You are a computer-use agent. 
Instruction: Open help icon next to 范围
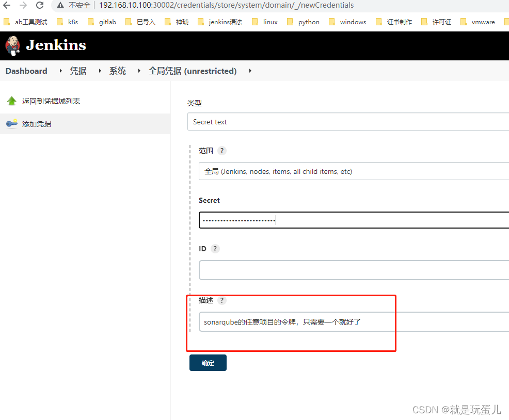pos(221,151)
